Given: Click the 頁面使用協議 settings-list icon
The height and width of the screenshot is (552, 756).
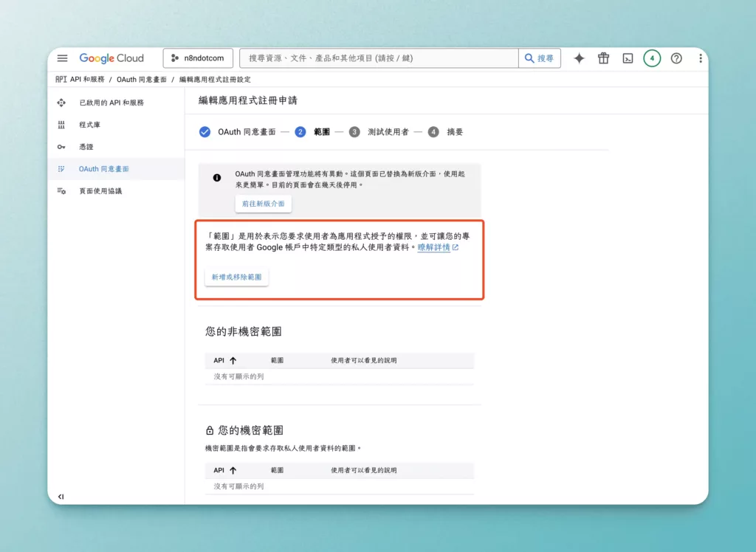Looking at the screenshot, I should click(61, 191).
